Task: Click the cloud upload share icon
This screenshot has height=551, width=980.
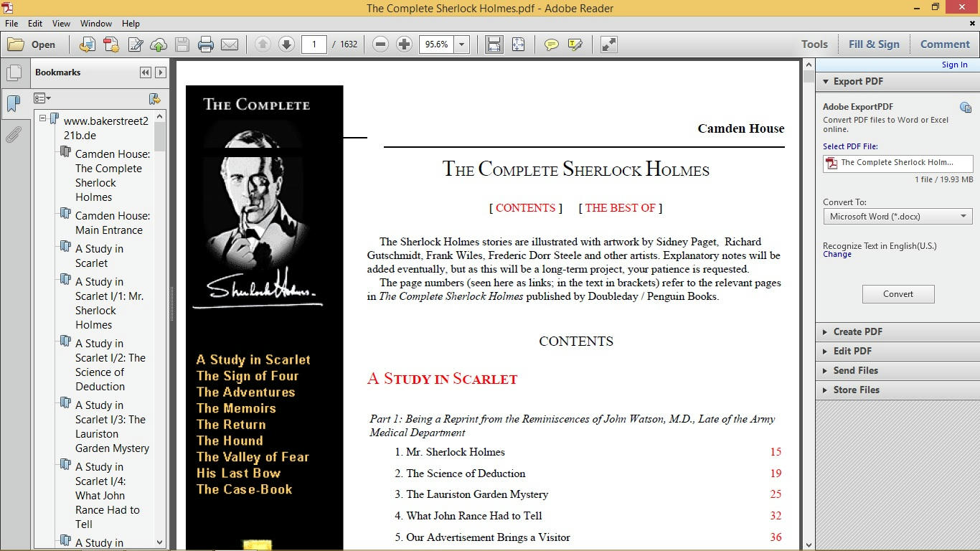Action: coord(159,44)
